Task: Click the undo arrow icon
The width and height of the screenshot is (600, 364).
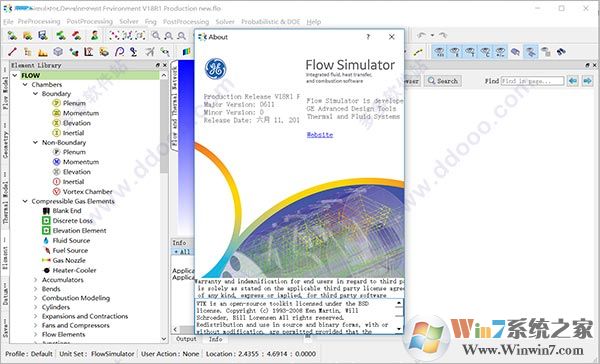Action: [x=422, y=35]
